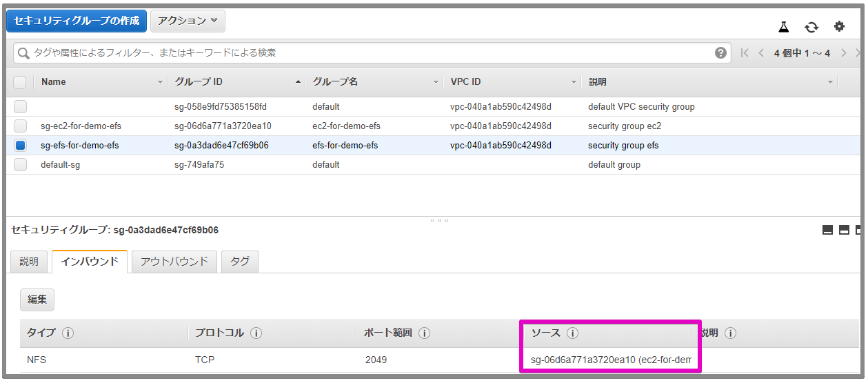Check the sg-ec2-for-demo-efs row checkbox
This screenshot has width=868, height=381.
(x=20, y=126)
